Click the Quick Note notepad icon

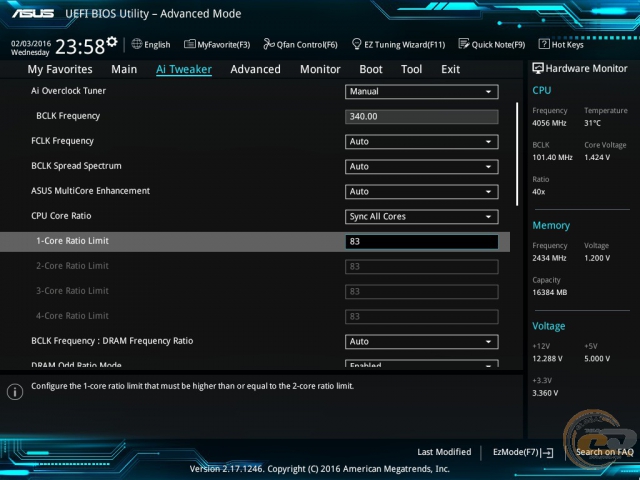pyautogui.click(x=464, y=44)
